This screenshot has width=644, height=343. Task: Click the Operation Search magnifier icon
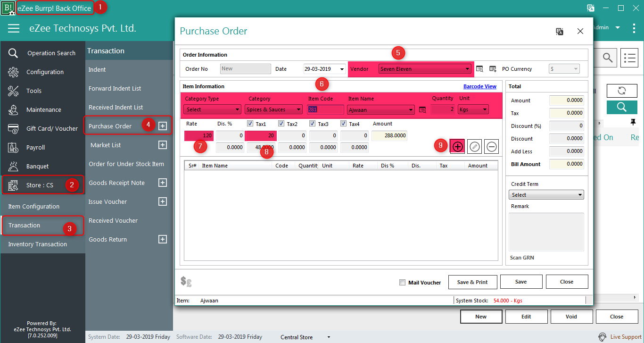point(13,53)
